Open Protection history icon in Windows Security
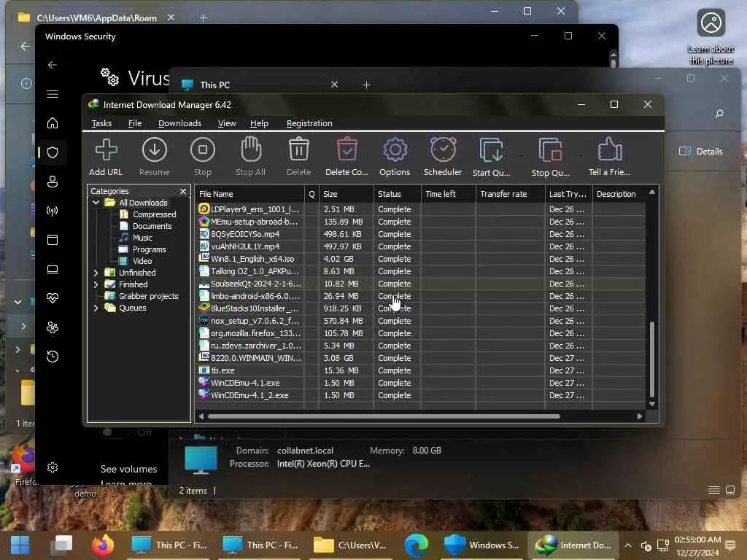The width and height of the screenshot is (747, 560). pos(53,356)
